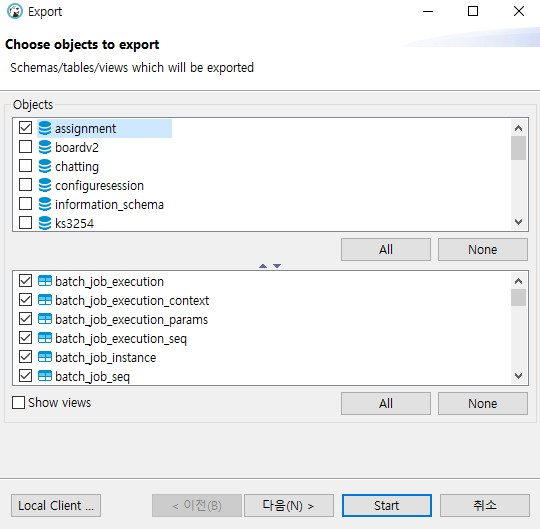Deselect schemas with the upper None button
540x529 pixels.
pos(482,249)
